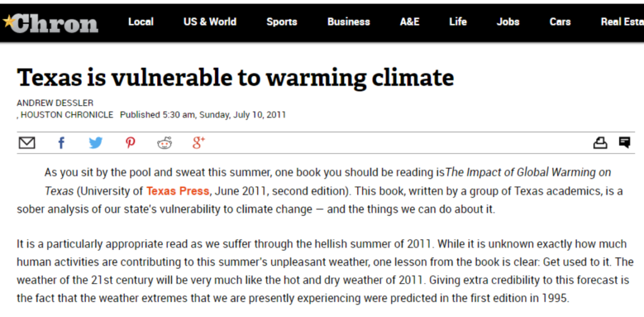Share the article on Facebook
644x317 pixels.
coord(61,143)
